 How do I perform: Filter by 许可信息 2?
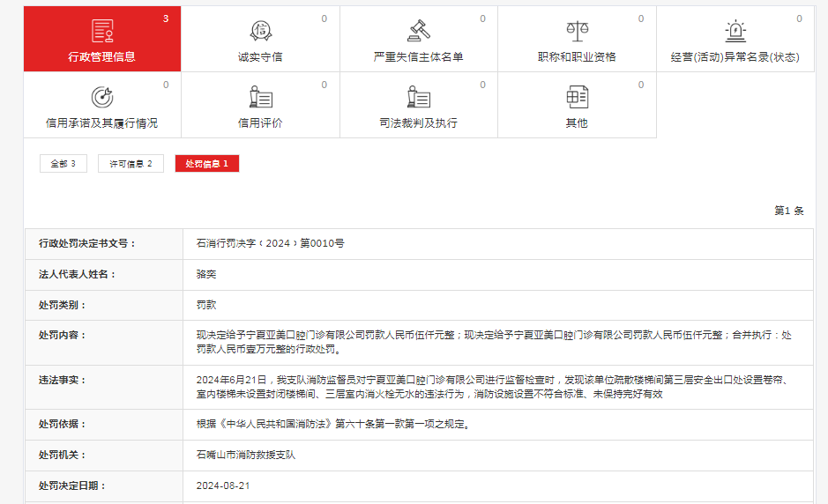(131, 164)
